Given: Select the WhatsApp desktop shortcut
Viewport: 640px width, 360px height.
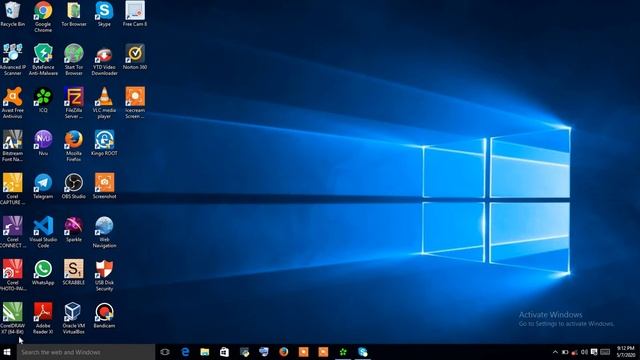Looking at the screenshot, I should coord(43,272).
